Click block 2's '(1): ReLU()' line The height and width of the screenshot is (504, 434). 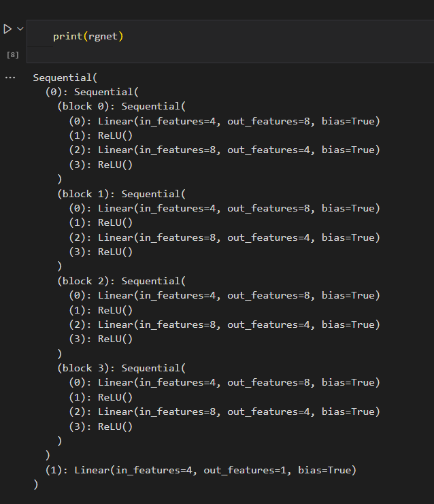pos(101,311)
